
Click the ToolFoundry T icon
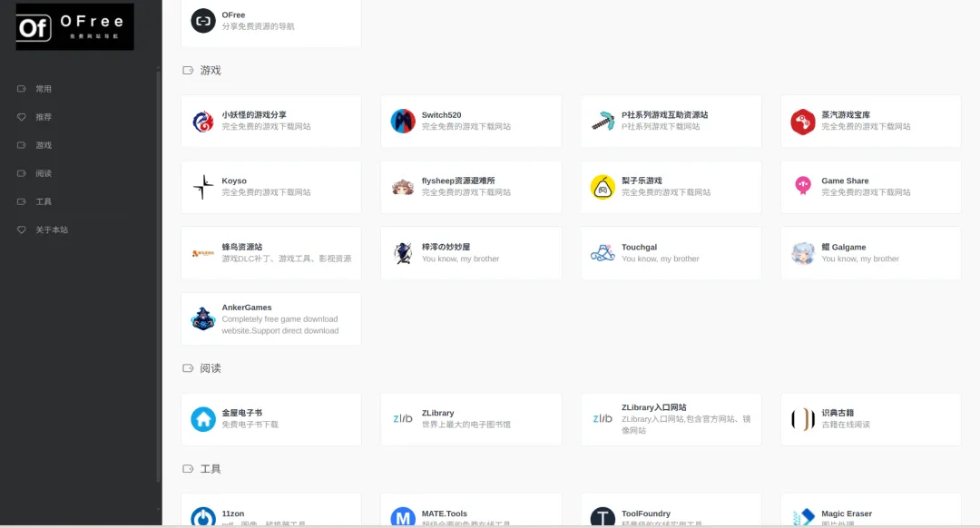click(x=603, y=516)
